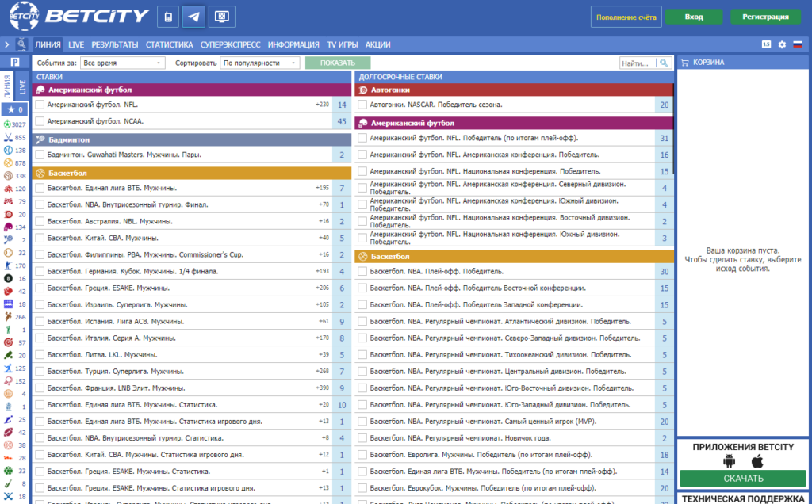
Task: Open the ЛИНИЯ menu tab
Action: pos(48,45)
